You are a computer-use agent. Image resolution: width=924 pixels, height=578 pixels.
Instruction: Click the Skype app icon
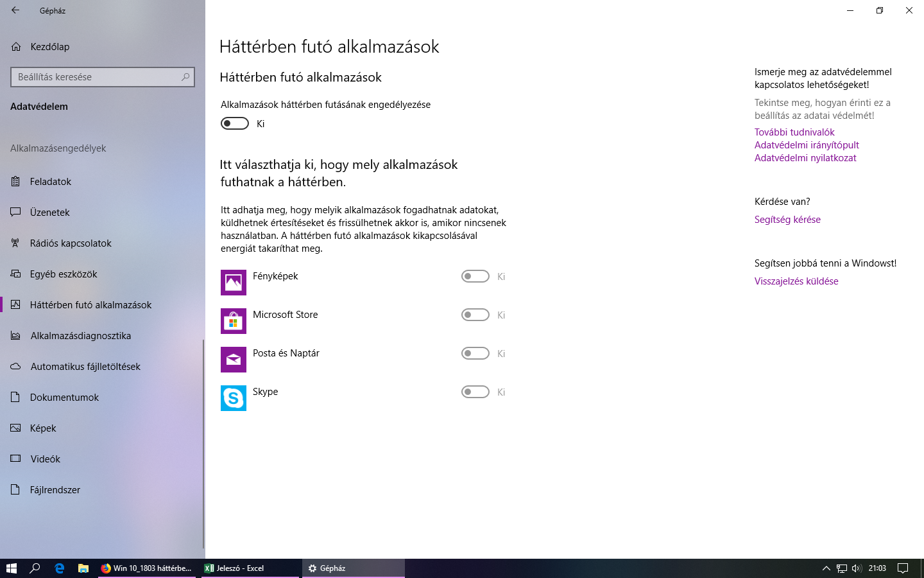point(234,398)
